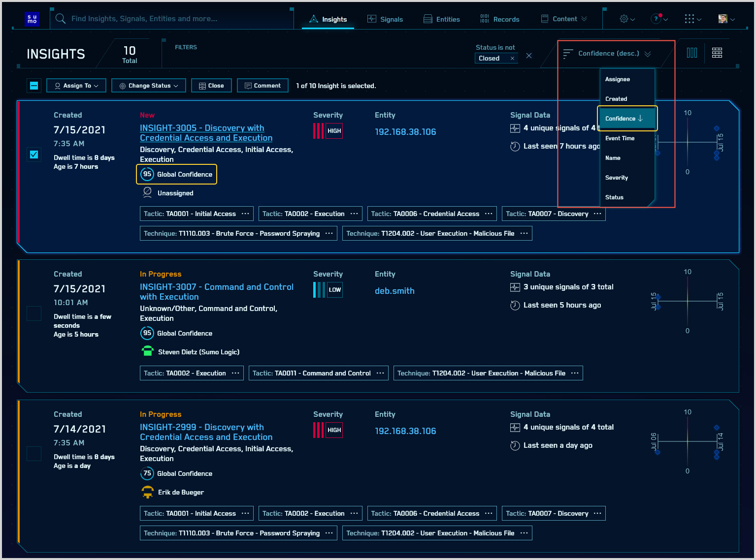Open the apps grid menu
The height and width of the screenshot is (560, 756).
tap(692, 19)
